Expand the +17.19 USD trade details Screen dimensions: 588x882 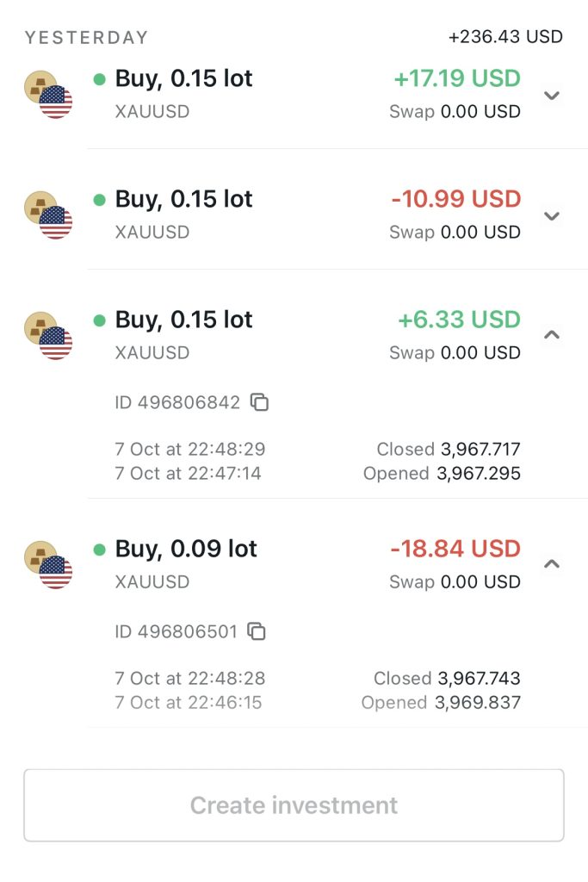[553, 95]
